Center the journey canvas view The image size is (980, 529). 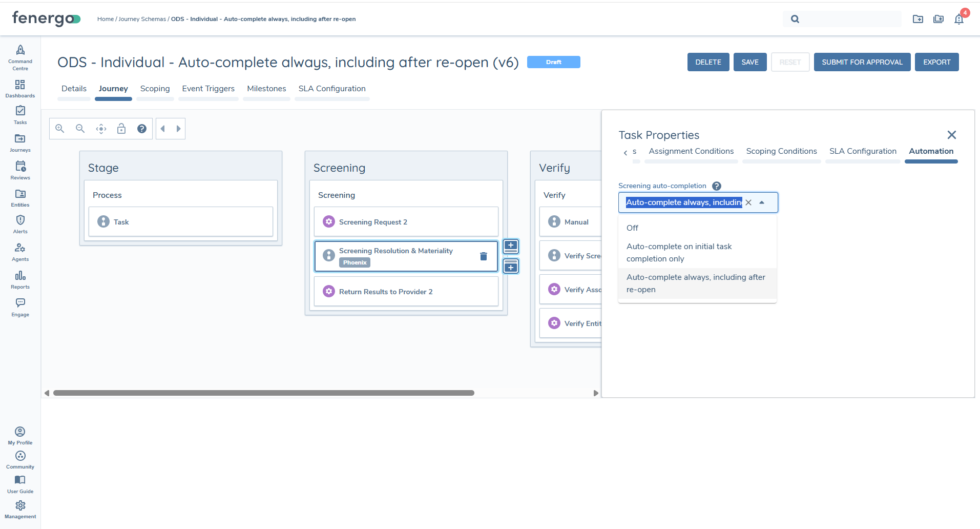(101, 129)
